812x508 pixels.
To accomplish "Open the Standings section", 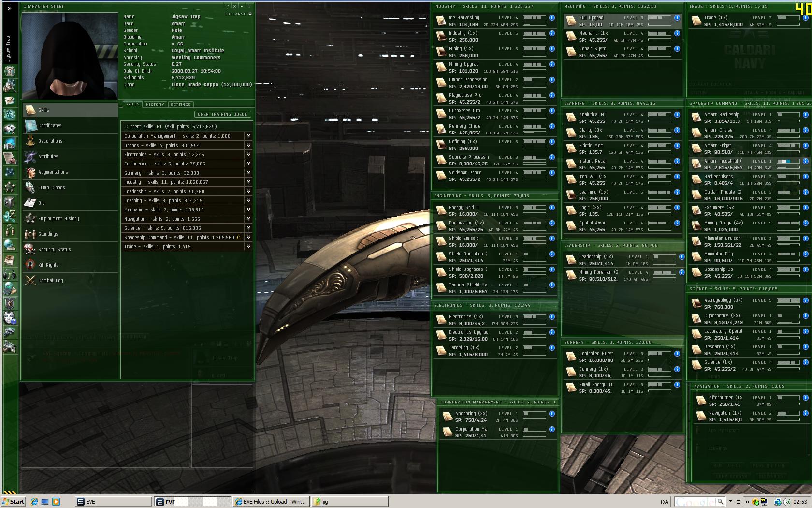I will (x=71, y=234).
